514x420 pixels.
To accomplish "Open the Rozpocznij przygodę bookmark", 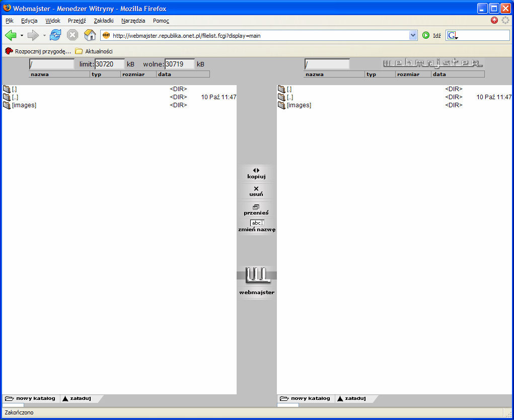I will pyautogui.click(x=38, y=51).
